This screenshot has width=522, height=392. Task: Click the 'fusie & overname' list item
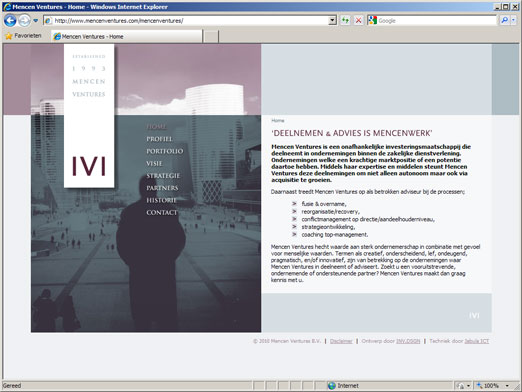324,204
